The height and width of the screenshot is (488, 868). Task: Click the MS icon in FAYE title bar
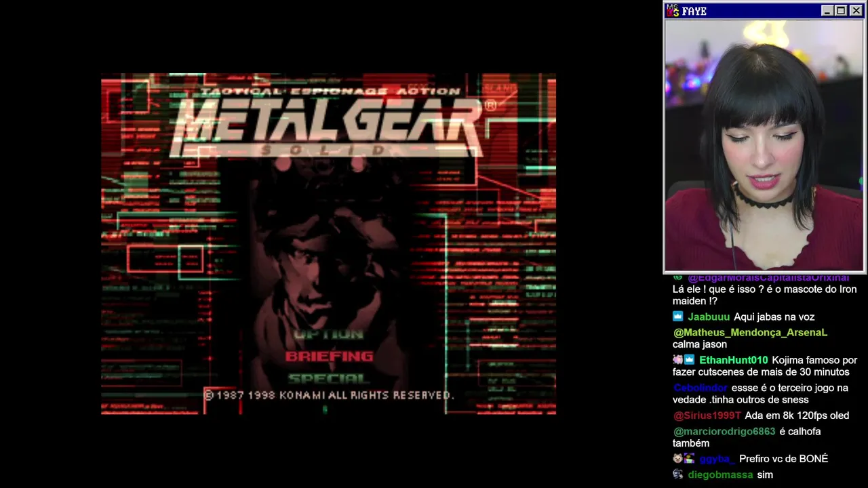tap(673, 11)
